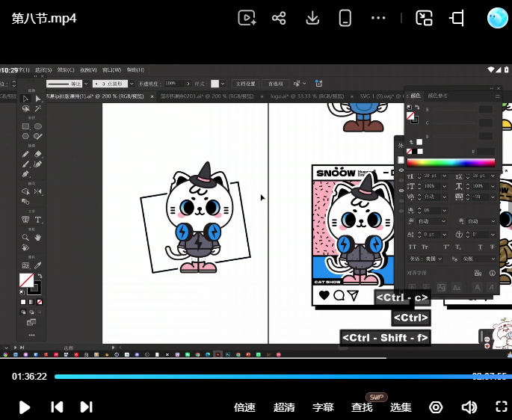Choose the Pencil tool

click(x=25, y=154)
